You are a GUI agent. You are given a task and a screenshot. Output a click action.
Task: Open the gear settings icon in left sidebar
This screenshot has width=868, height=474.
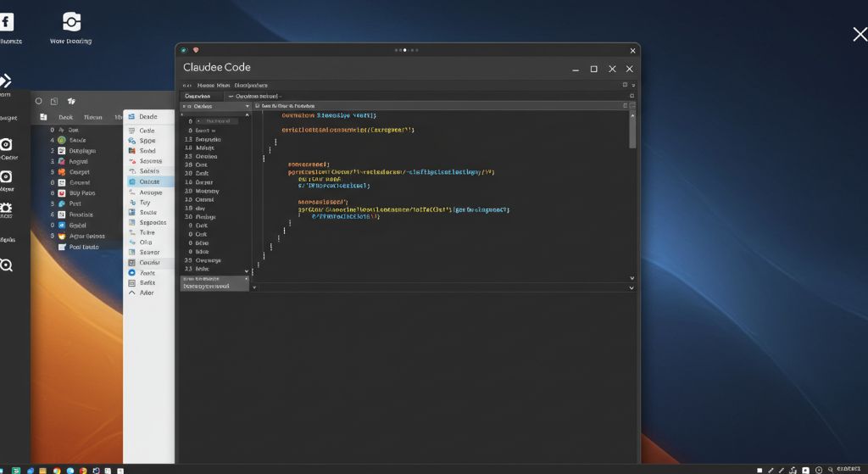6,209
